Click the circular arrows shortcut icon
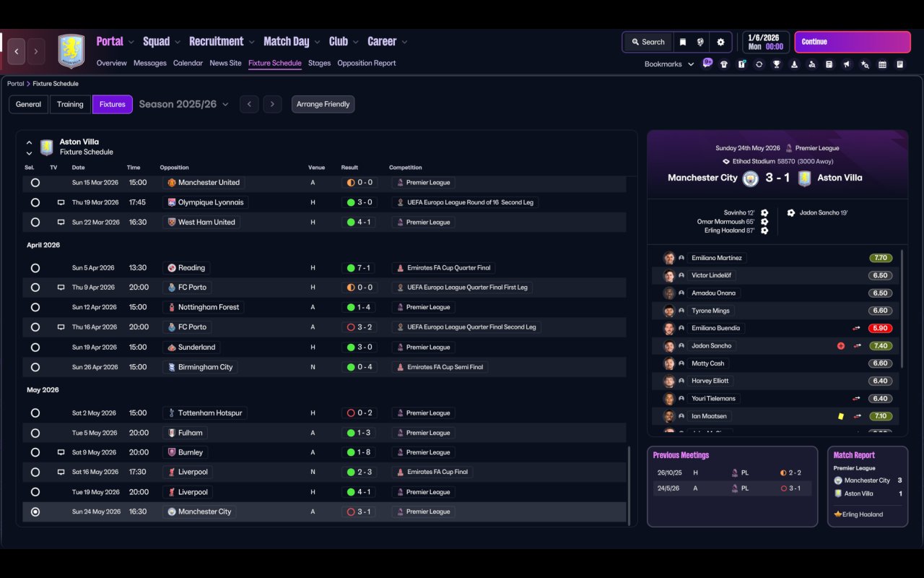Image resolution: width=924 pixels, height=578 pixels. pos(759,64)
